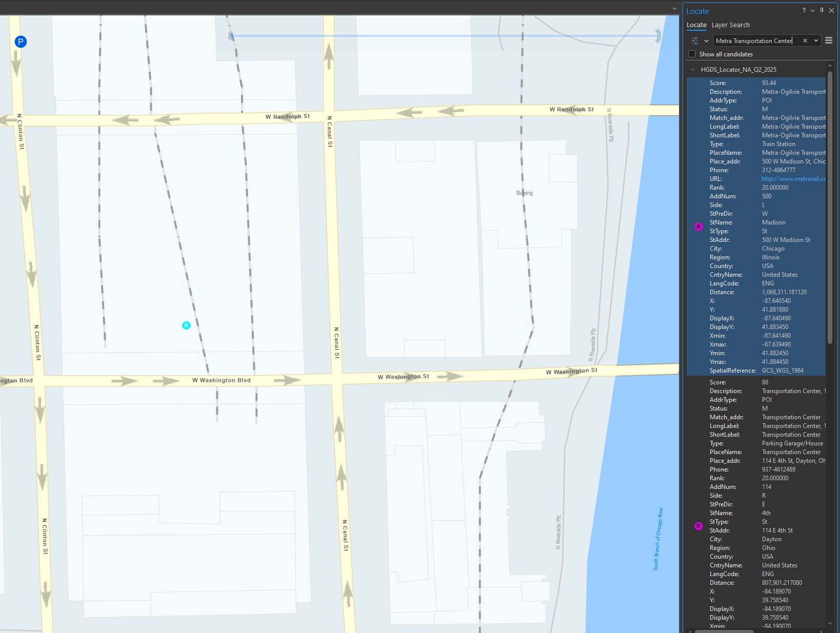840x633 pixels.
Task: Toggle auto-hide pin on Locate pane
Action: [822, 11]
